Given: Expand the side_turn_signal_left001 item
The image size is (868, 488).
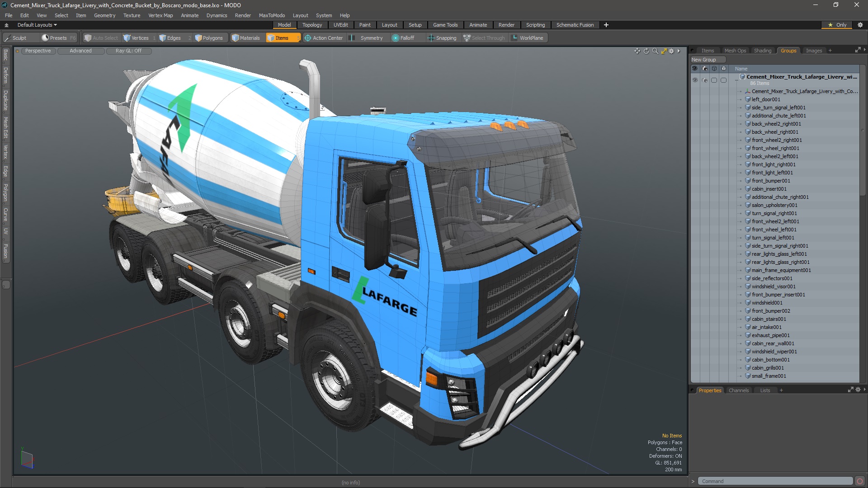Looking at the screenshot, I should [741, 108].
